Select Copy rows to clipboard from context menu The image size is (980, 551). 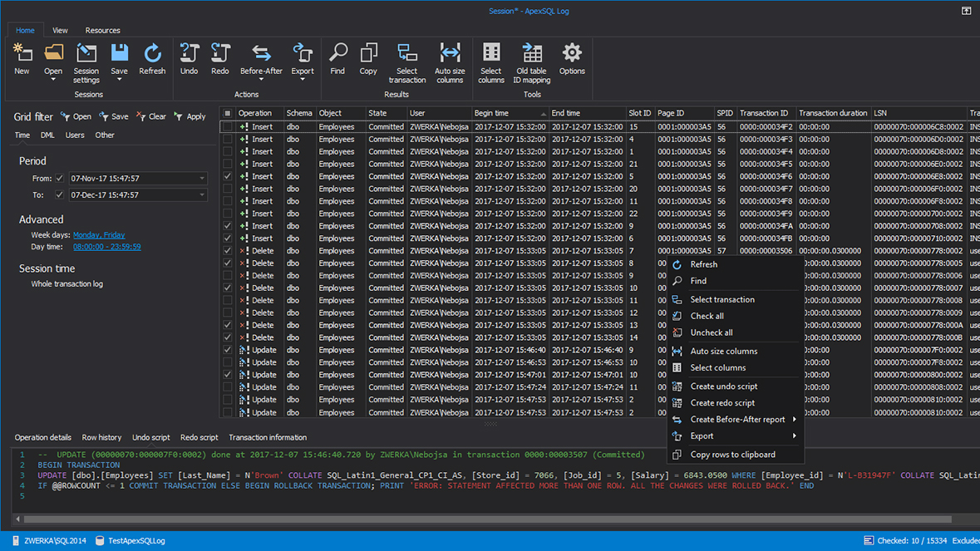click(x=739, y=454)
